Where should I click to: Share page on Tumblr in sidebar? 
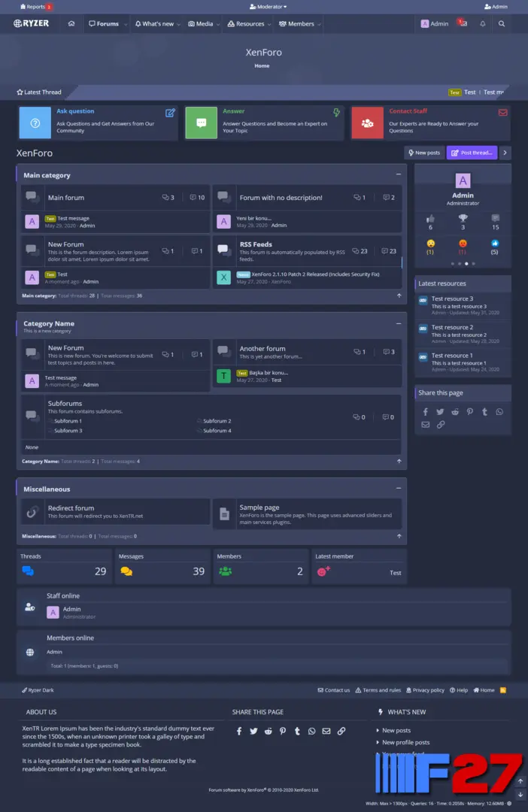(484, 412)
